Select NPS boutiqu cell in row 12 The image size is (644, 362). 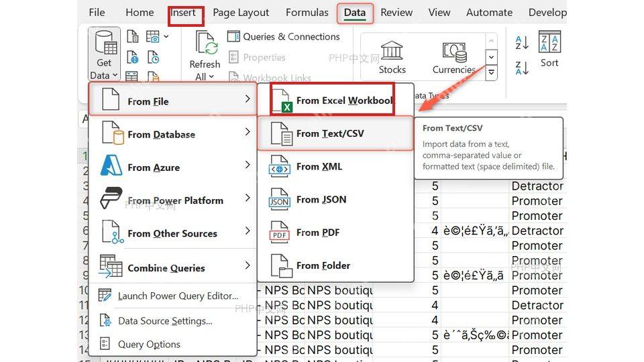pos(339,320)
